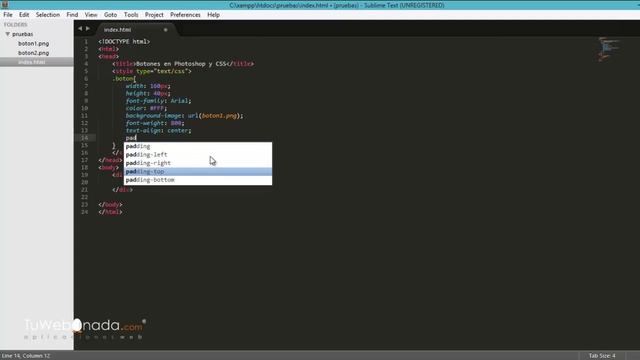Choose padding autocomplete suggestion
This screenshot has width=640, height=360.
[198, 146]
